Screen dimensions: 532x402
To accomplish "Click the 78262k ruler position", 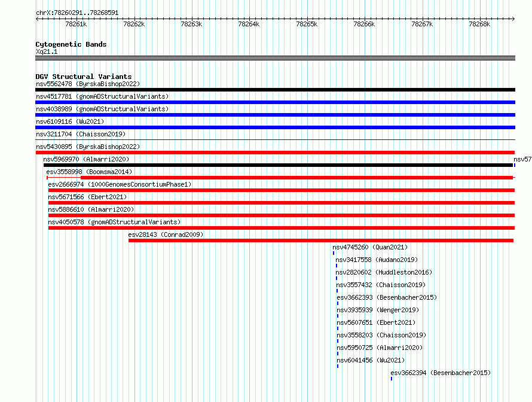I will tap(134, 24).
